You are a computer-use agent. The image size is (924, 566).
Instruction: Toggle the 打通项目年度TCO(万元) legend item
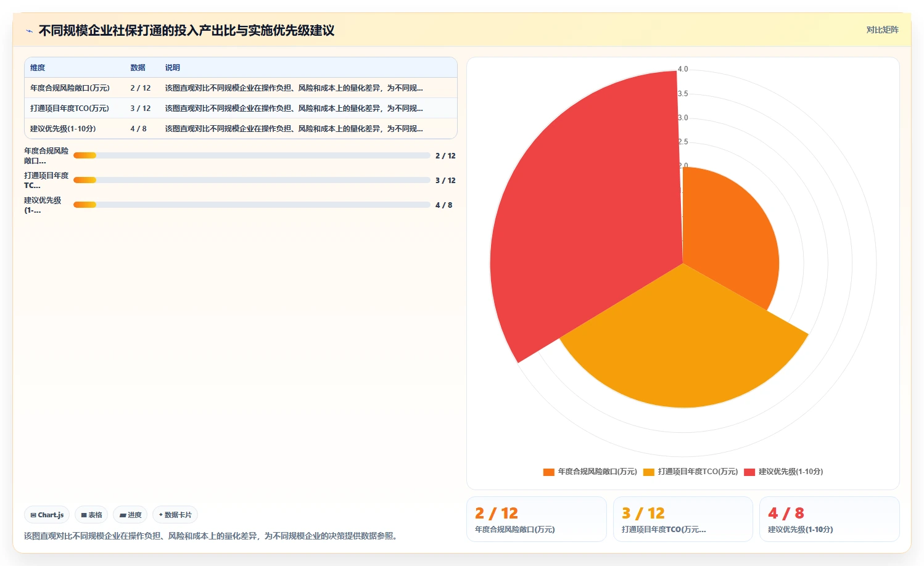click(x=690, y=472)
